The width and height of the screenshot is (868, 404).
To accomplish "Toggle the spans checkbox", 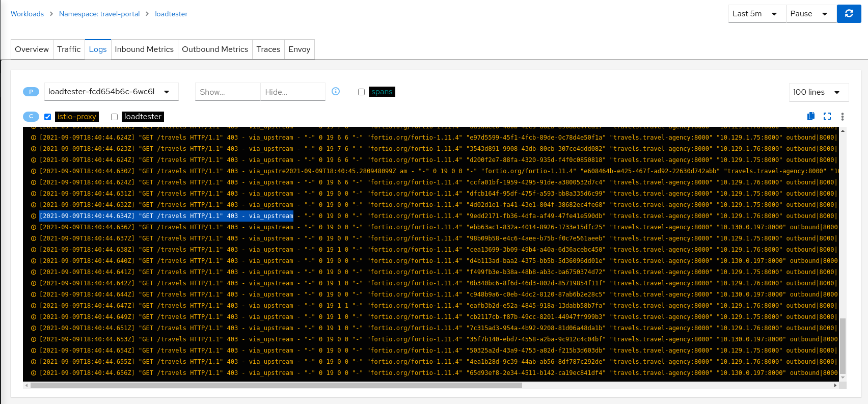I will click(361, 92).
